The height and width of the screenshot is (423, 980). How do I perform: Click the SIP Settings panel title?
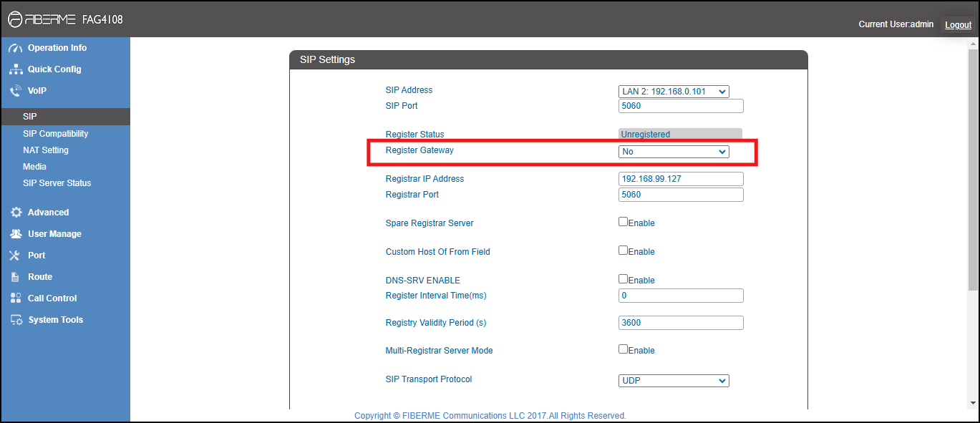(327, 59)
